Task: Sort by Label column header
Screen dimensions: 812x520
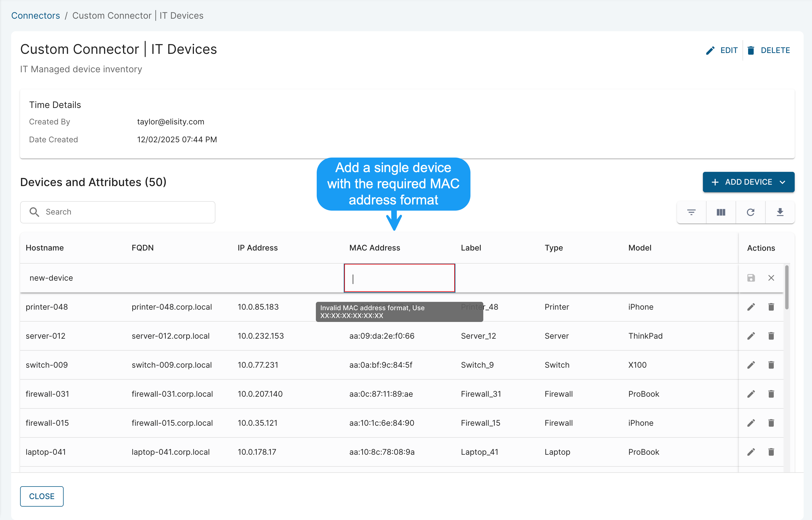Action: point(471,248)
